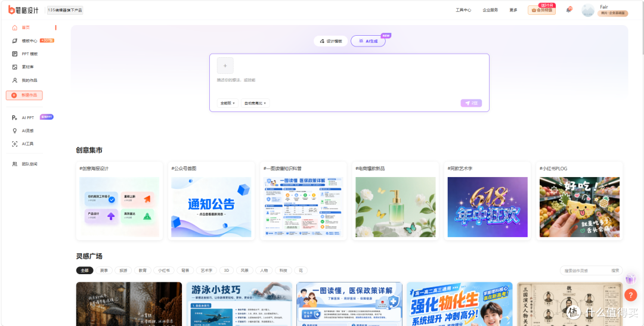Click the PPT 模板 sidebar icon

(15, 54)
